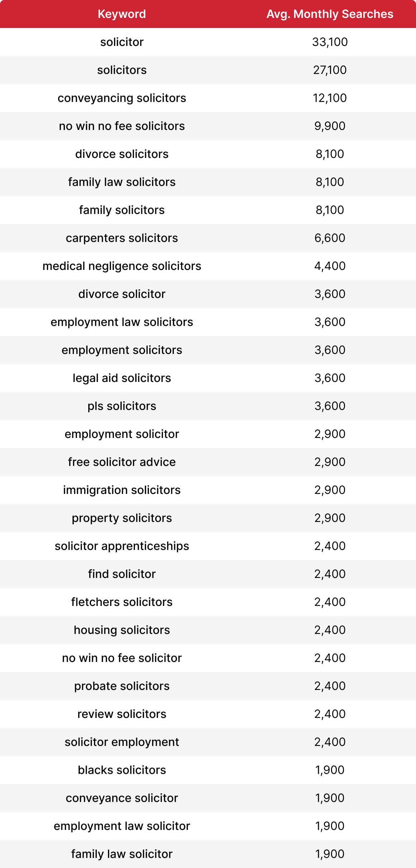Click the 'family law solicitor' keyword
The width and height of the screenshot is (416, 868).
(122, 854)
